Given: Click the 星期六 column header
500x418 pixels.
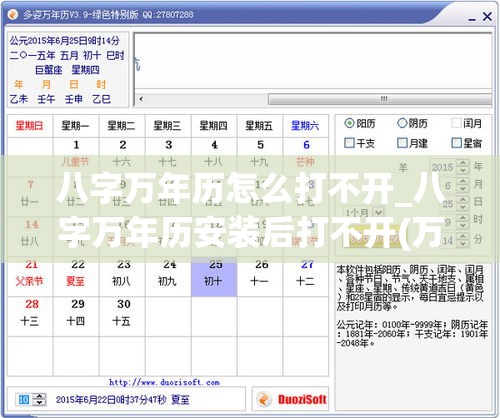Looking at the screenshot, I should click(306, 126).
